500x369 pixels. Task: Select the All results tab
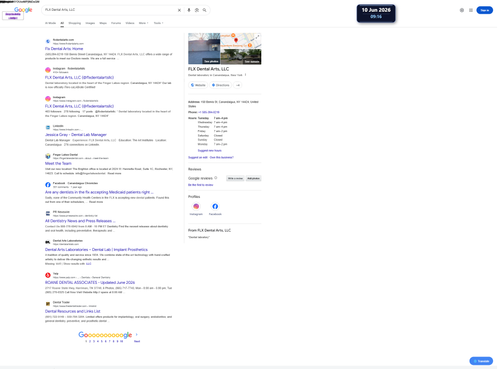(62, 23)
